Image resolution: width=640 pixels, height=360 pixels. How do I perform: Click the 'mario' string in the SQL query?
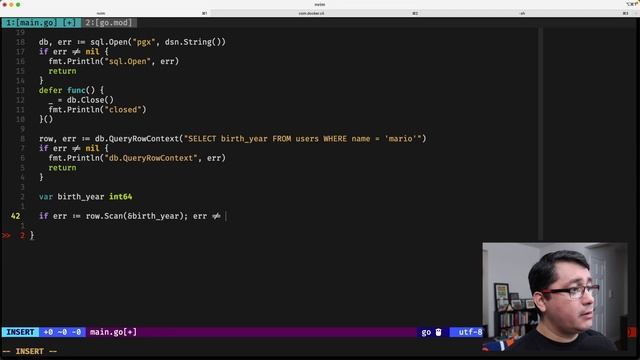pos(400,139)
